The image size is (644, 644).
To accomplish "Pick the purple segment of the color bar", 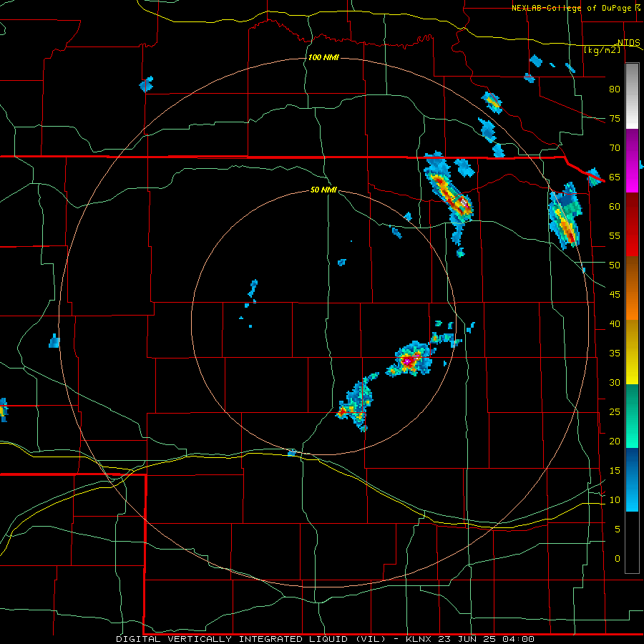I will (632, 144).
